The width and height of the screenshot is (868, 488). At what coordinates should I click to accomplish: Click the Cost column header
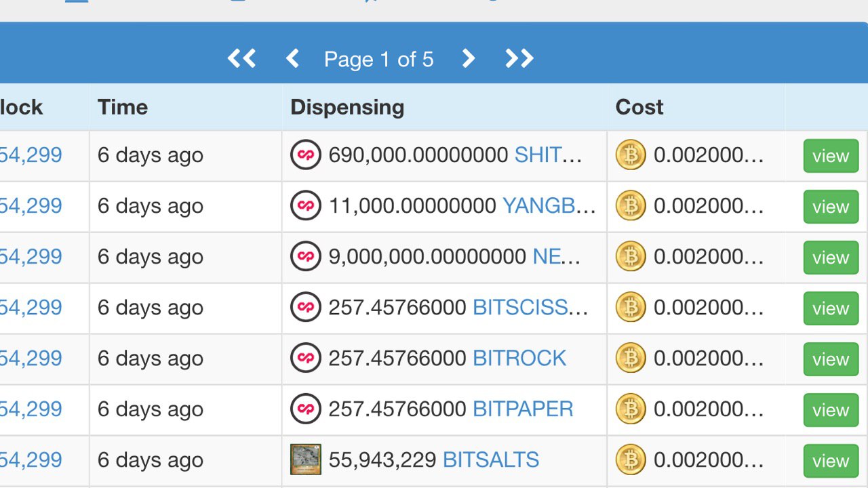point(639,107)
